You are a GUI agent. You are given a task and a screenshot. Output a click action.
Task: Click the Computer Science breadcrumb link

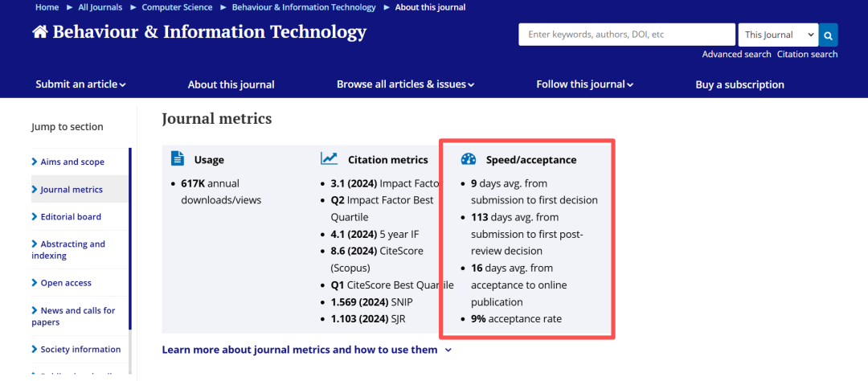[x=177, y=7]
